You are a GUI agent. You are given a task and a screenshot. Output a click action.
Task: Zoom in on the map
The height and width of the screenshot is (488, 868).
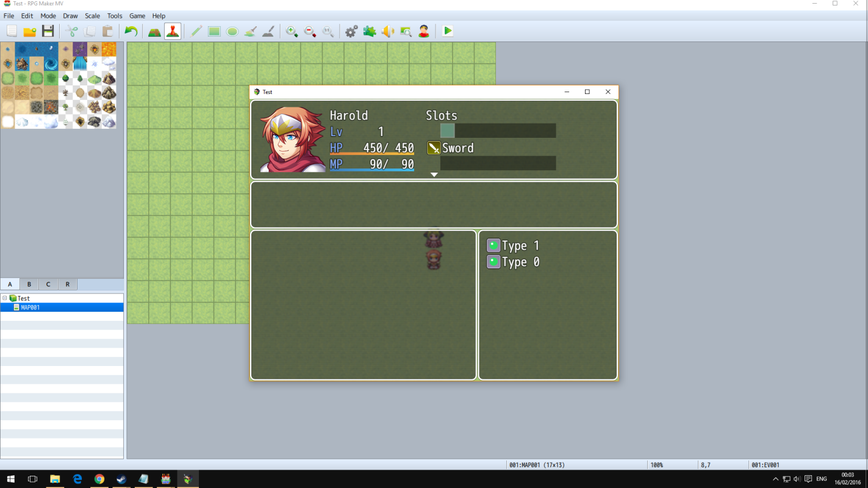coord(292,31)
